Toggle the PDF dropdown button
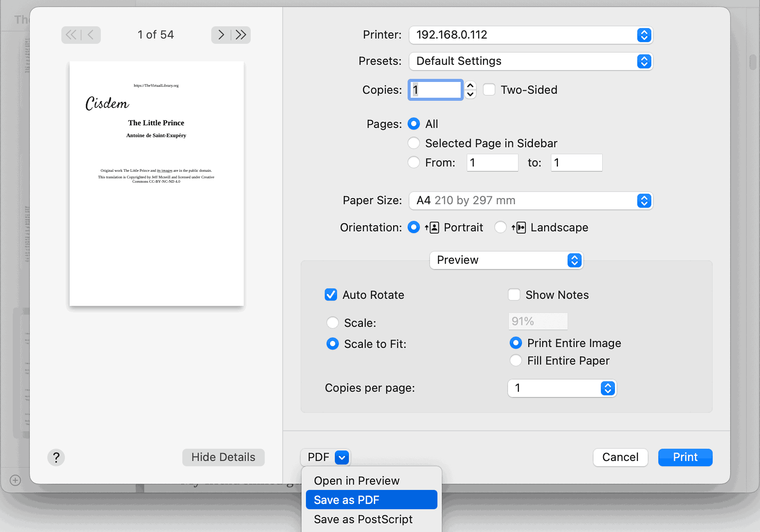The height and width of the screenshot is (532, 760). click(x=325, y=458)
